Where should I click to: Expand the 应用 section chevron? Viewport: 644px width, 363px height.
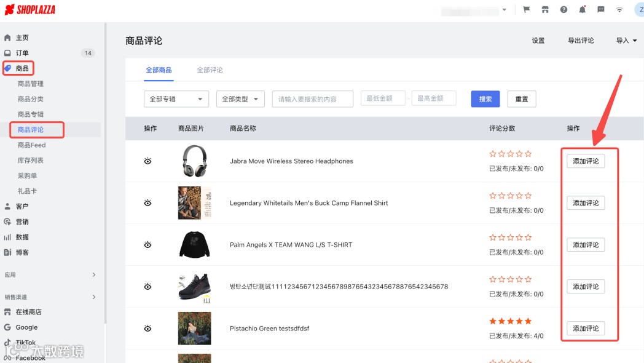(x=94, y=274)
